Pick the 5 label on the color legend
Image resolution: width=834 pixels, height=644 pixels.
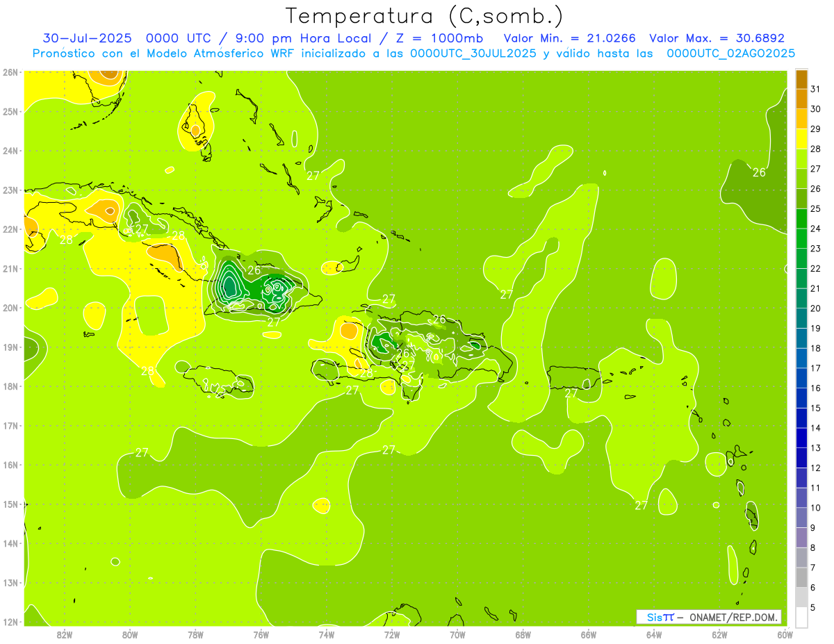pos(816,608)
